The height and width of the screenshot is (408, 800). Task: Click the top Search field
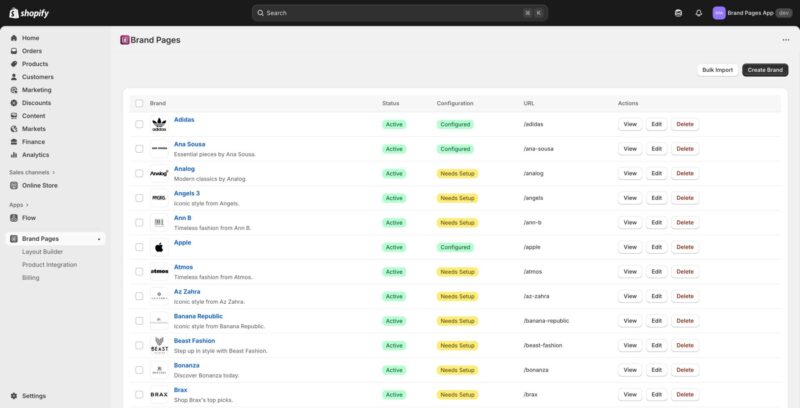click(399, 13)
